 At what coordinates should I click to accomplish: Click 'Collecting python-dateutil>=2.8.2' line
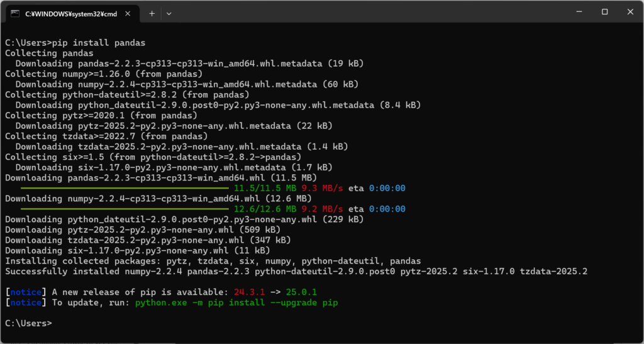tap(127, 95)
